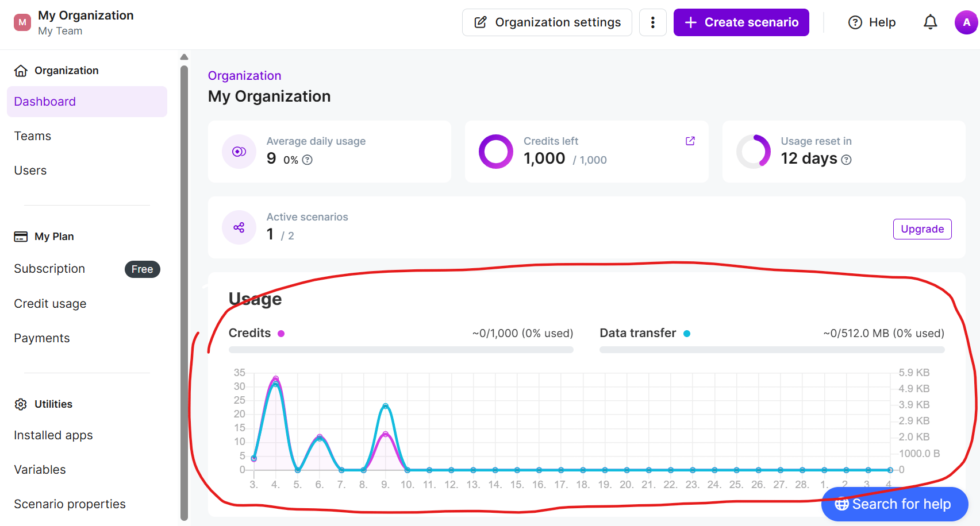
Task: Click the chart peak point at day 4
Action: 276,380
